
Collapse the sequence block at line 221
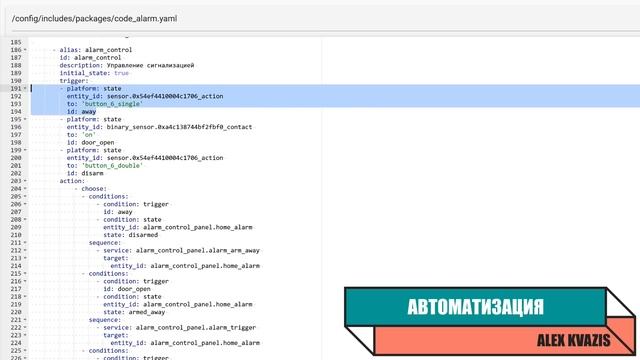tap(25, 320)
